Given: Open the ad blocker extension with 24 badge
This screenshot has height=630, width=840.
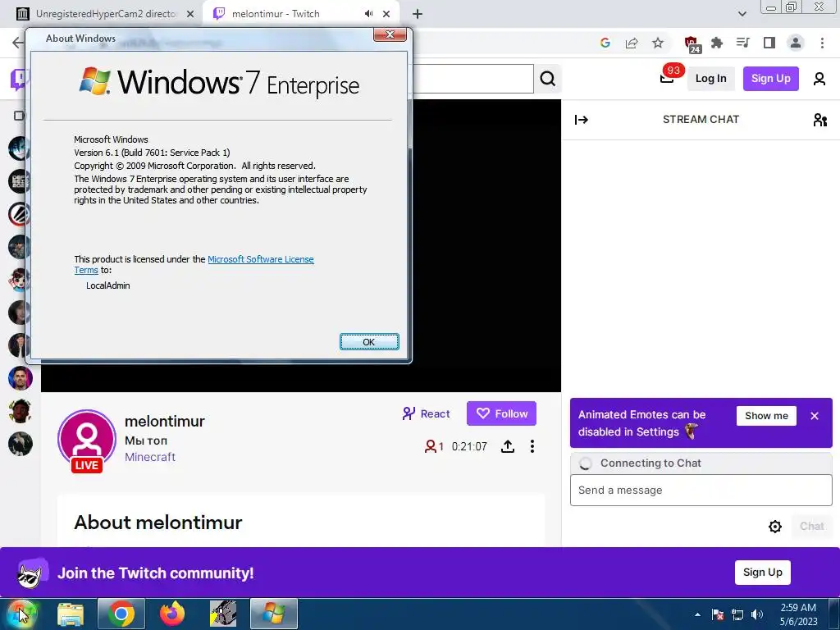Looking at the screenshot, I should (692, 44).
